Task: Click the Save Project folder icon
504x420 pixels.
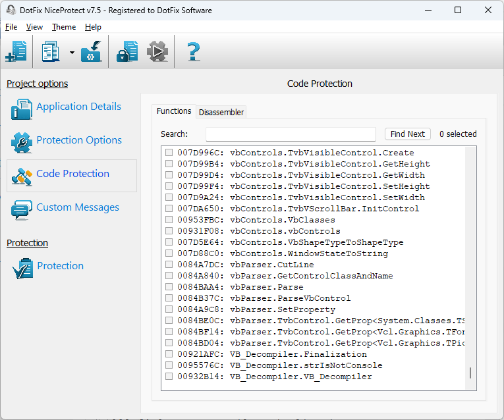Action: 92,51
